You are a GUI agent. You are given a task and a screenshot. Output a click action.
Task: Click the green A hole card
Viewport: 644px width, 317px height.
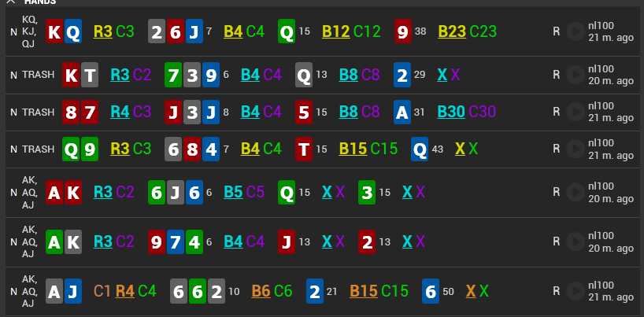coord(54,241)
